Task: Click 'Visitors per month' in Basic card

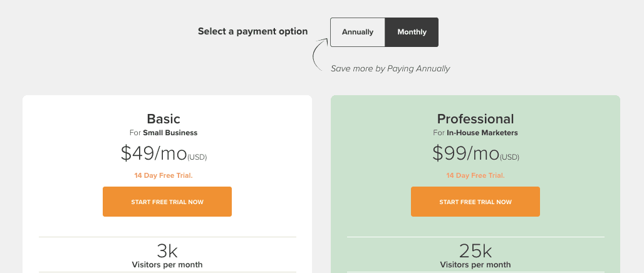Action: tap(167, 265)
